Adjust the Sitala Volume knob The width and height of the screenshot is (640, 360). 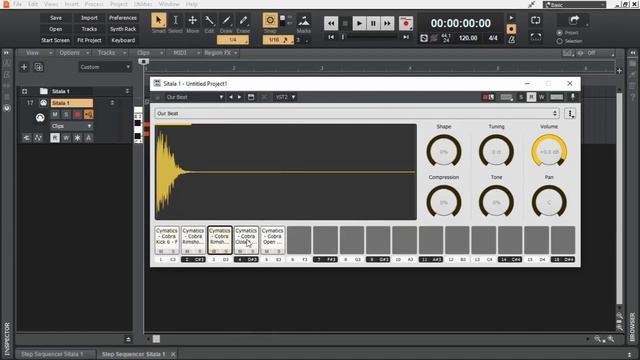pos(549,151)
